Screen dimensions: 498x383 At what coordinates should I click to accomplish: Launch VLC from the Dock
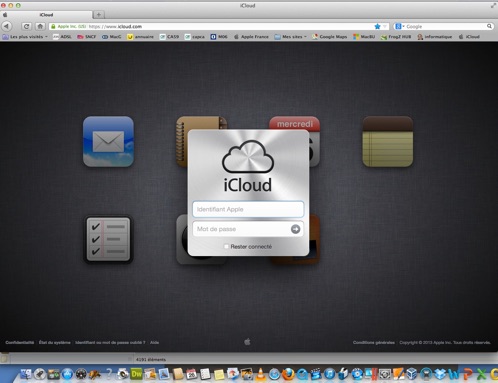pyautogui.click(x=261, y=374)
